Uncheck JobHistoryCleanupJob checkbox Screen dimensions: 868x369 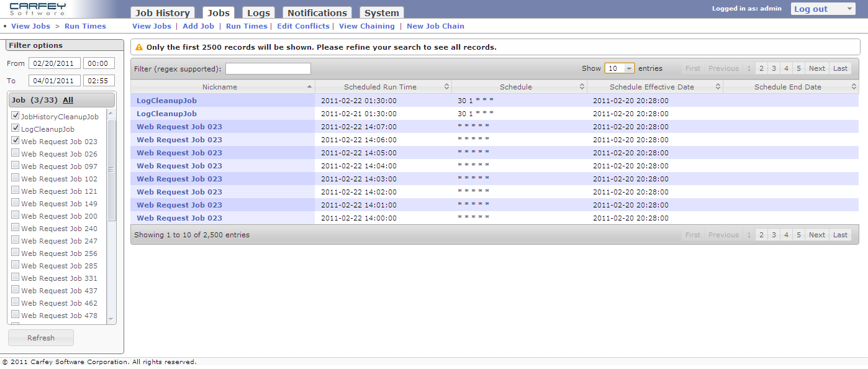16,116
